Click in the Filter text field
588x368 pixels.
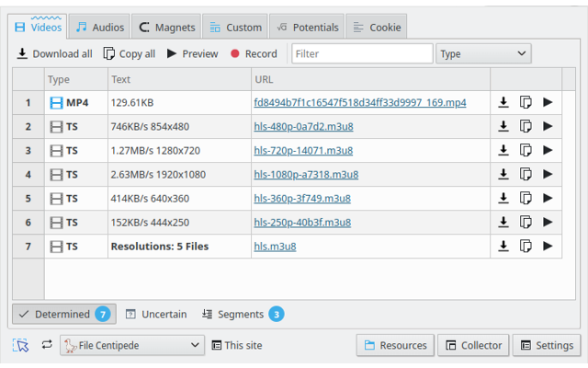[362, 53]
